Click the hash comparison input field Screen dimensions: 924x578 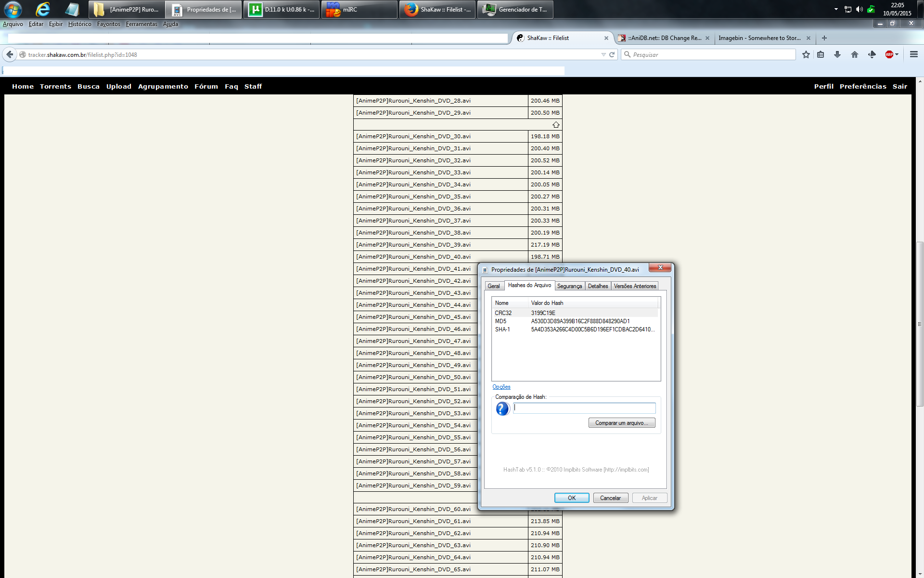point(585,408)
